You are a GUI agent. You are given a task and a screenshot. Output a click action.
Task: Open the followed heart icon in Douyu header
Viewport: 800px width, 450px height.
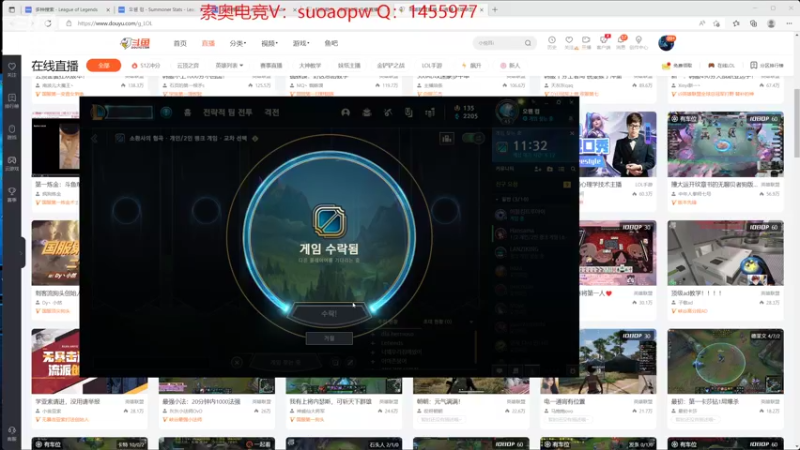(x=569, y=42)
